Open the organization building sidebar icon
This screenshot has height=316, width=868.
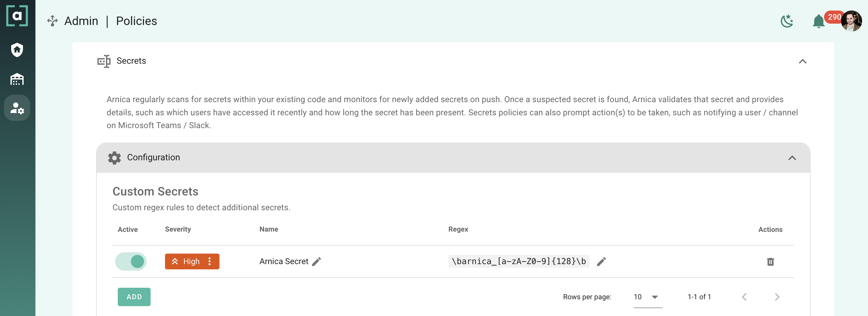(17, 79)
